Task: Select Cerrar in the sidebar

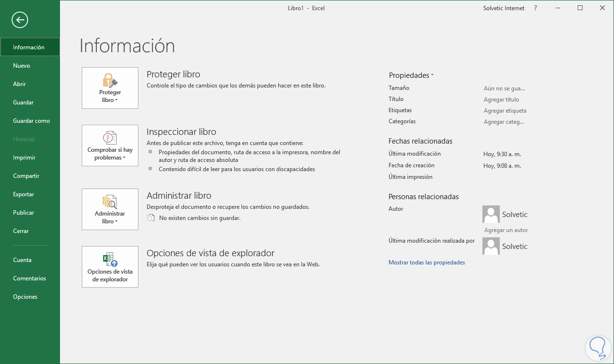Action: click(30, 231)
